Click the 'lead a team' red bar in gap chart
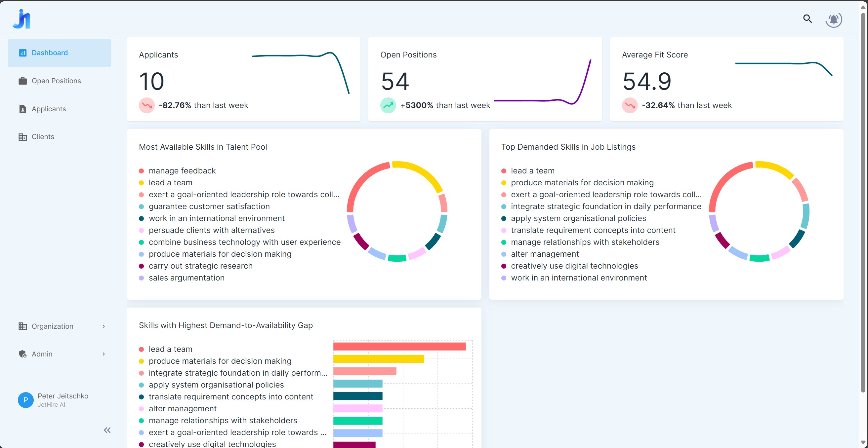 [x=399, y=346]
